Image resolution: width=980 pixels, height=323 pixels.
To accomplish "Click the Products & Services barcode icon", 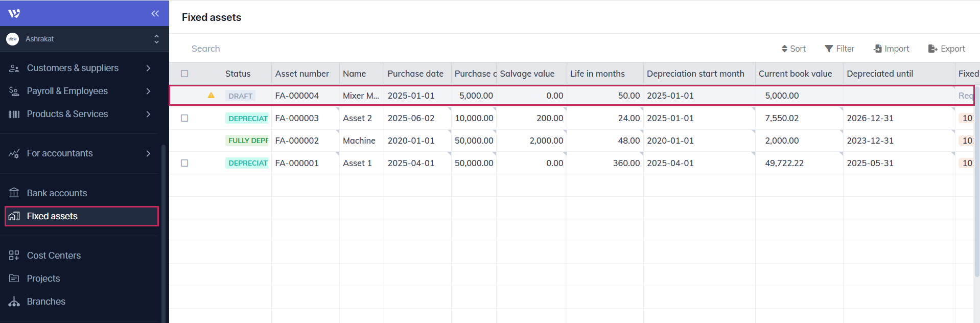I will 14,114.
